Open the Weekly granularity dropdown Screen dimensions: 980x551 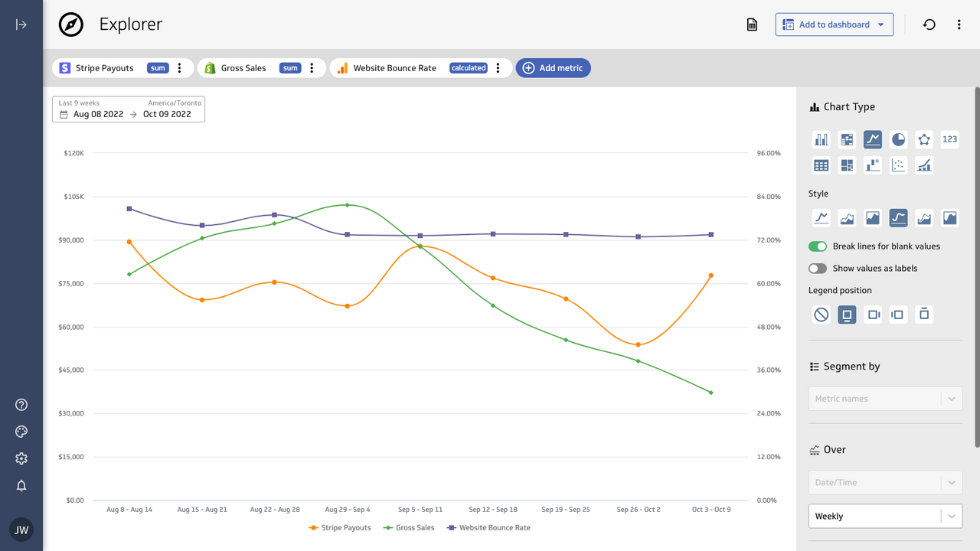[x=886, y=517]
